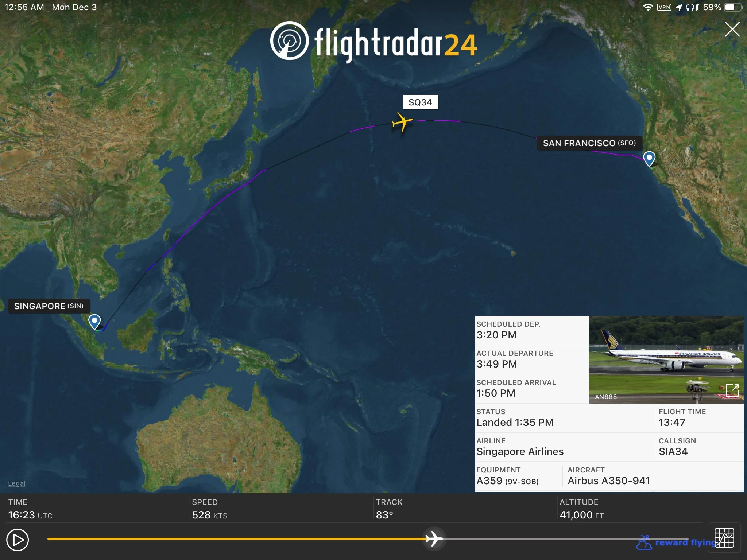Select the Landed 1:35 PM status text
The width and height of the screenshot is (747, 560).
pyautogui.click(x=515, y=422)
